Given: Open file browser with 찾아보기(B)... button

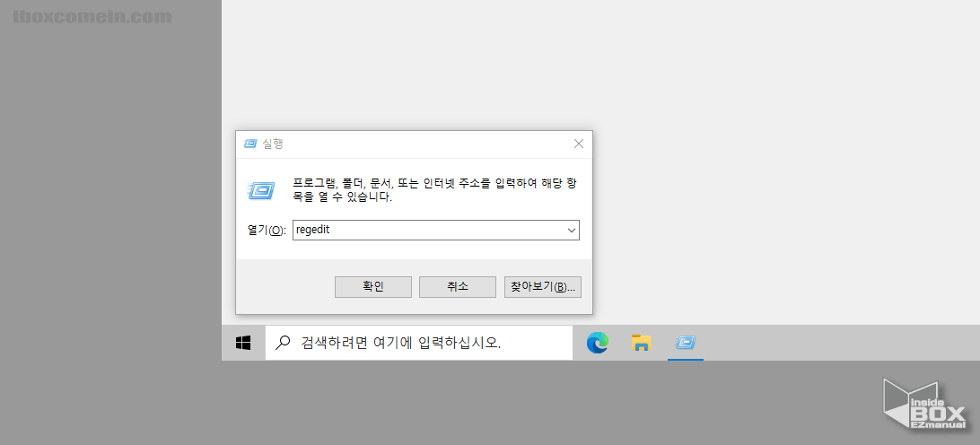Looking at the screenshot, I should pos(542,287).
